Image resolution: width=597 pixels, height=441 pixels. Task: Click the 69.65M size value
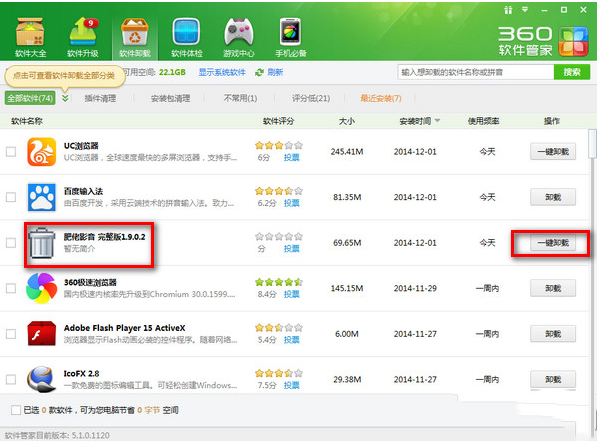[347, 243]
